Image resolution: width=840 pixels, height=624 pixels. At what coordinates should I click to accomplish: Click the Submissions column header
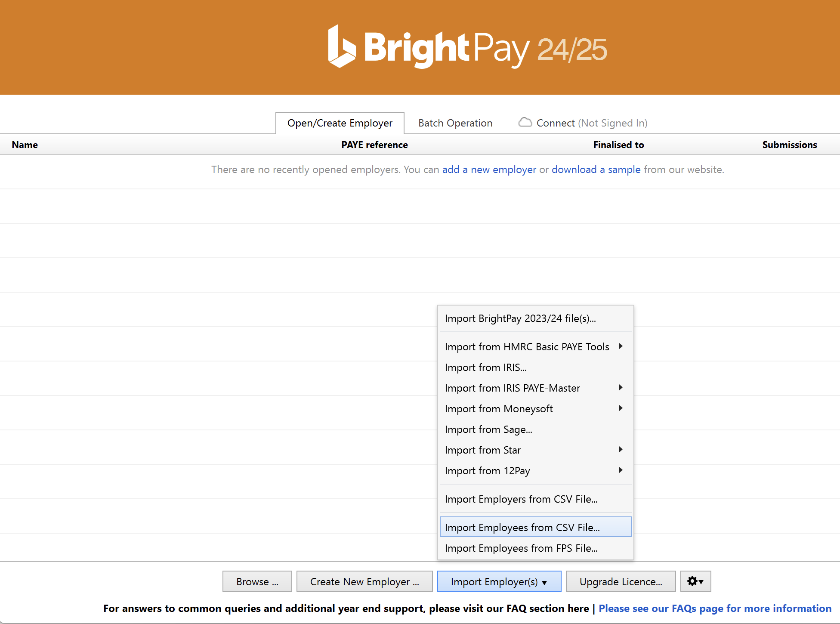point(790,145)
